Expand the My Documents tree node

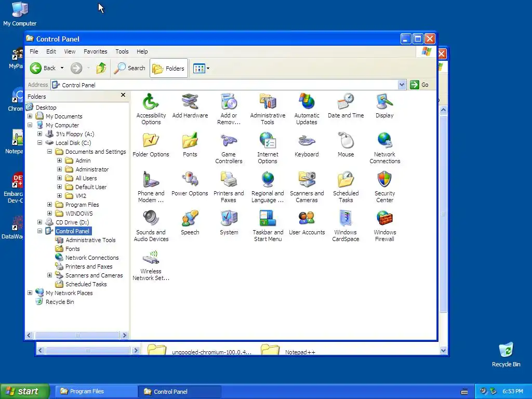tap(30, 116)
